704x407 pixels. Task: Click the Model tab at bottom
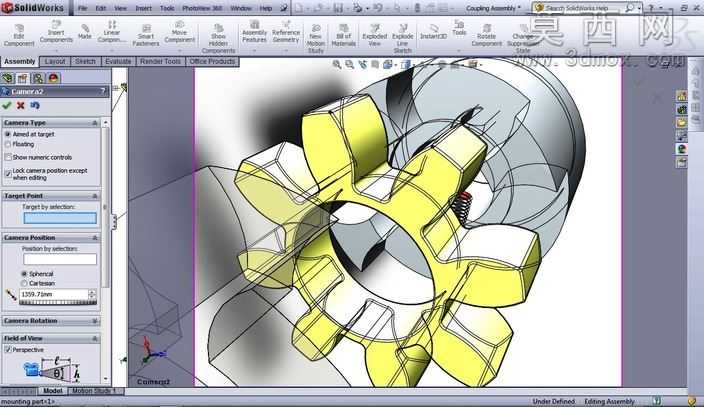(x=53, y=391)
